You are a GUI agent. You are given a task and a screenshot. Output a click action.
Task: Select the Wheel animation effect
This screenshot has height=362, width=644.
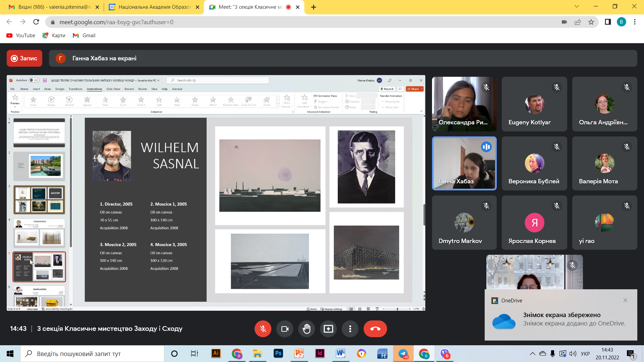pyautogui.click(x=213, y=101)
